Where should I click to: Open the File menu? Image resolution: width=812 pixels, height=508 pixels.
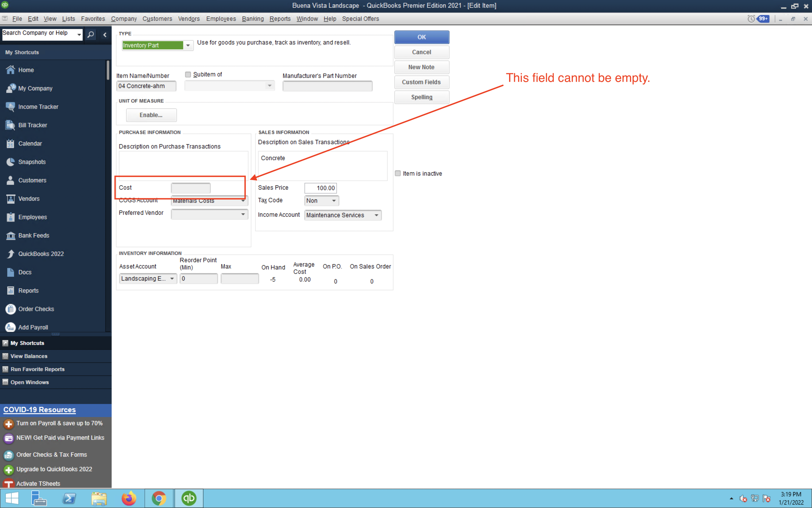17,19
